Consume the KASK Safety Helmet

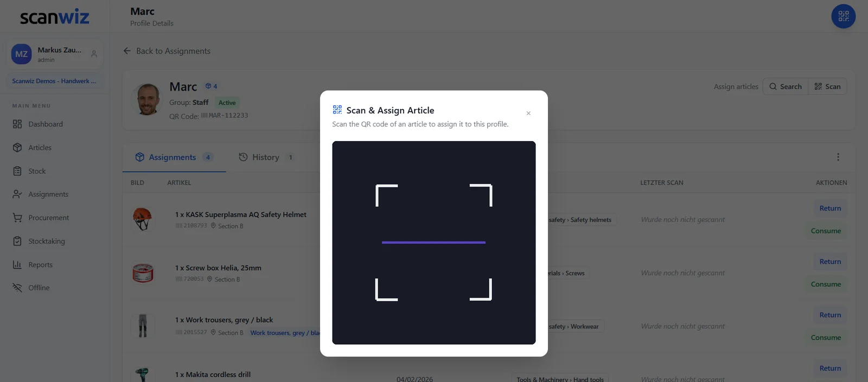tap(826, 231)
